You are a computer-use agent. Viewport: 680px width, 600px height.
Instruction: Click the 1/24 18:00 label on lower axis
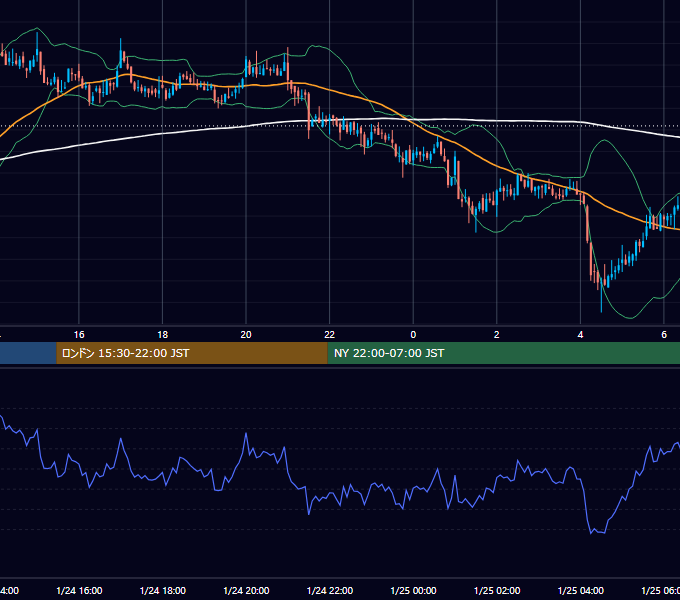pyautogui.click(x=163, y=590)
